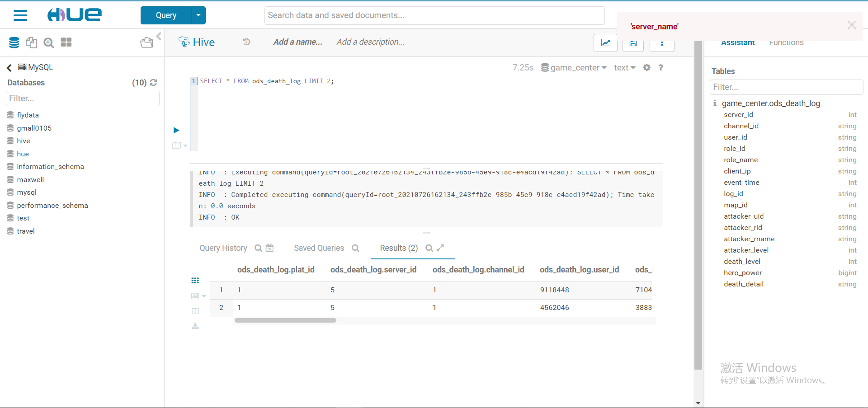Switch to the Saved Queries tab

[x=319, y=248]
